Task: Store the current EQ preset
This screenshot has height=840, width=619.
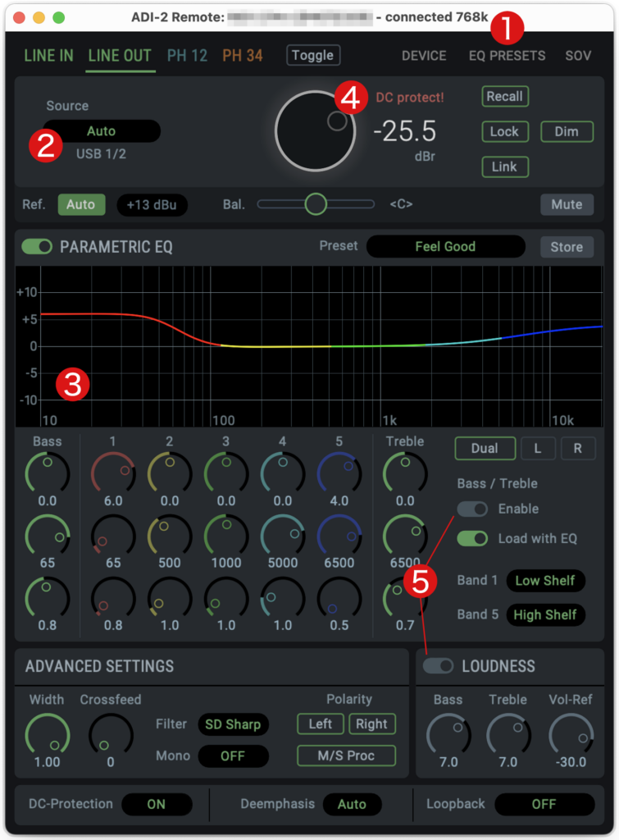Action: tap(567, 247)
